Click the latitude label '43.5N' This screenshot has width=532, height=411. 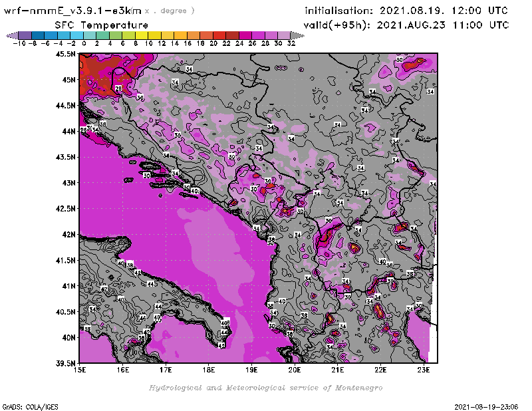(65, 157)
